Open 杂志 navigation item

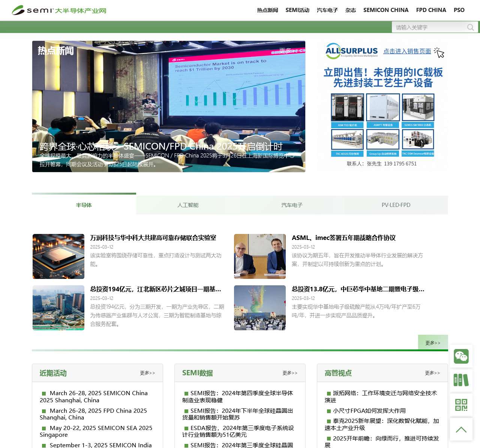click(x=351, y=10)
